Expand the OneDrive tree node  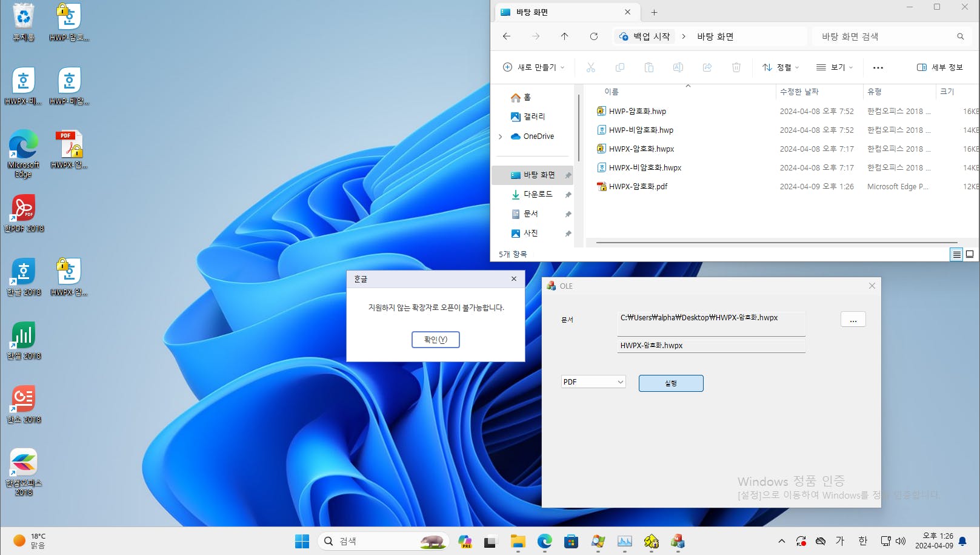500,136
